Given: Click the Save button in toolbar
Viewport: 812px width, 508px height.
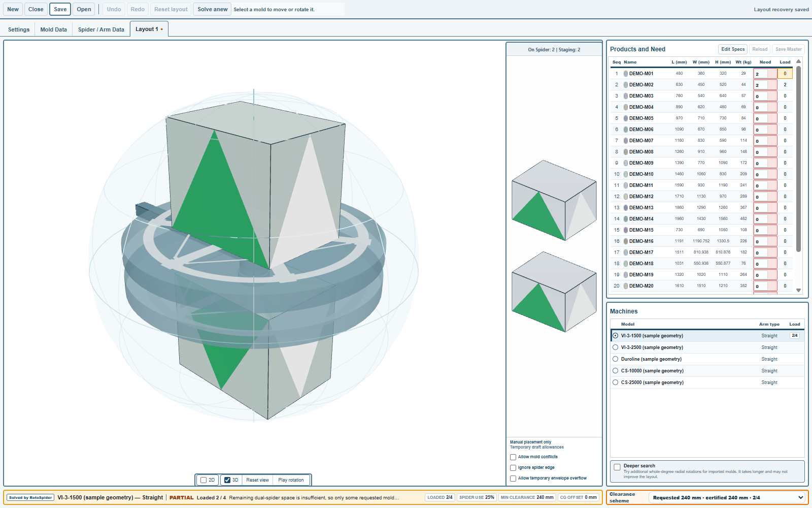Looking at the screenshot, I should [x=60, y=9].
